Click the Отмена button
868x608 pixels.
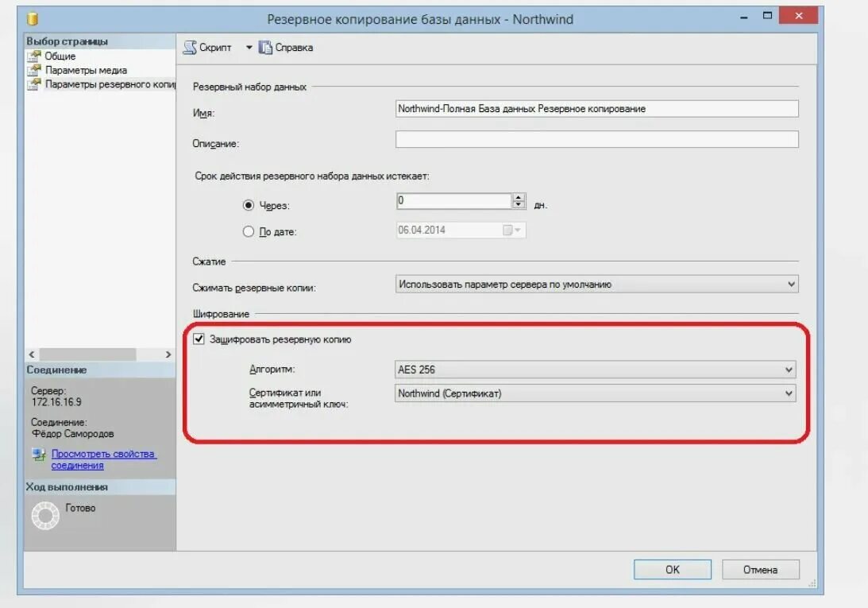click(760, 570)
